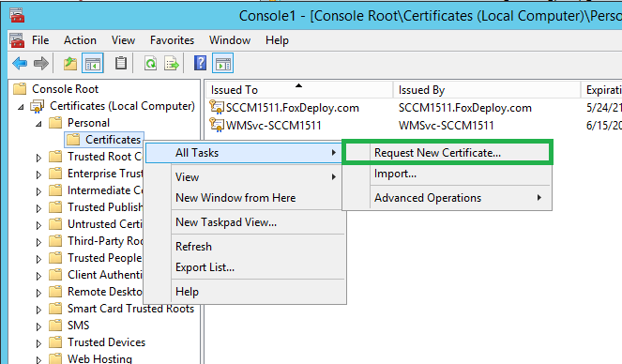
Task: Collapse the Certificates (Local Computer) node
Action: point(21,107)
